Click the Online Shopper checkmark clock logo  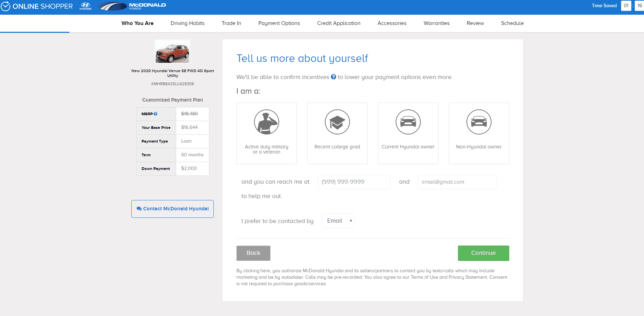(5, 6)
